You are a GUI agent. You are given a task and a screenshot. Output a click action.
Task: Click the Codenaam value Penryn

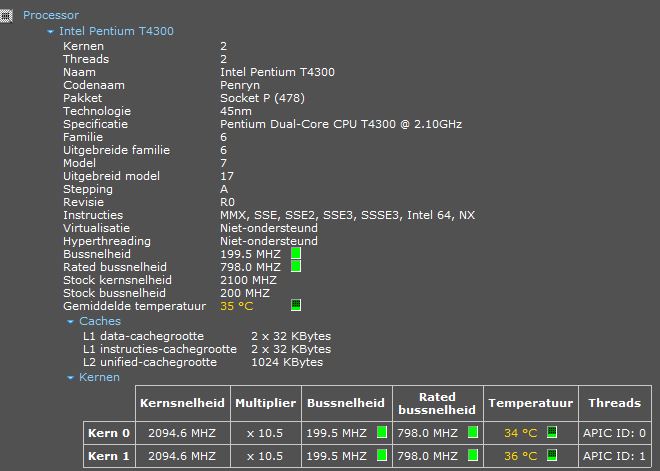(240, 85)
